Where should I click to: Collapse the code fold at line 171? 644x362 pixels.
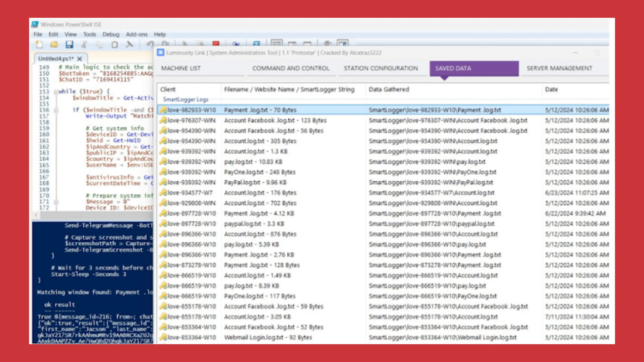tap(56, 202)
